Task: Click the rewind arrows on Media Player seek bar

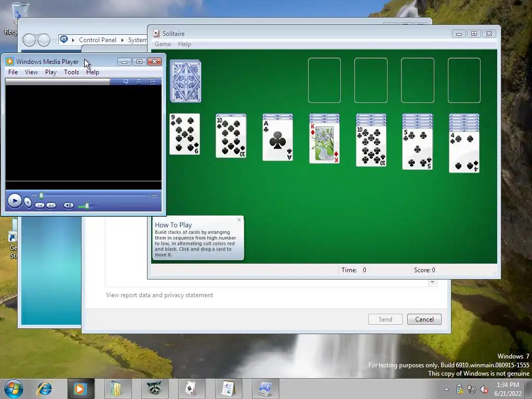Action: pyautogui.click(x=34, y=195)
